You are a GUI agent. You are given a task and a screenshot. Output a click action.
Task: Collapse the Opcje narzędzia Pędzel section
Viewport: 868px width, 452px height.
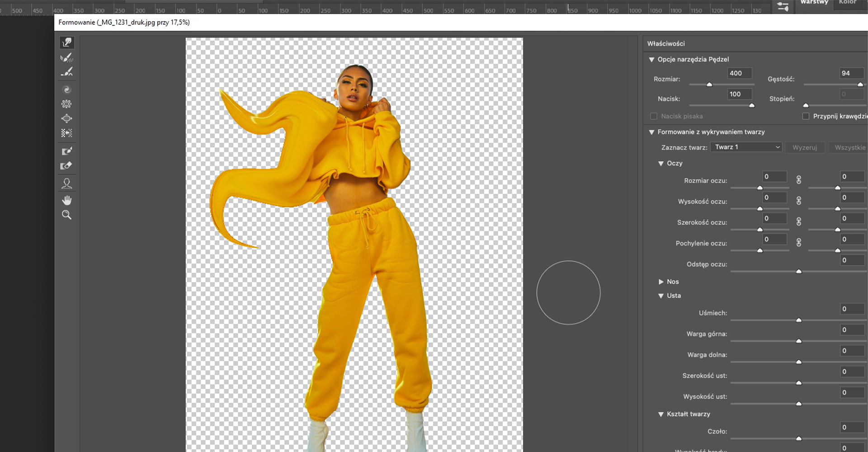pos(651,60)
